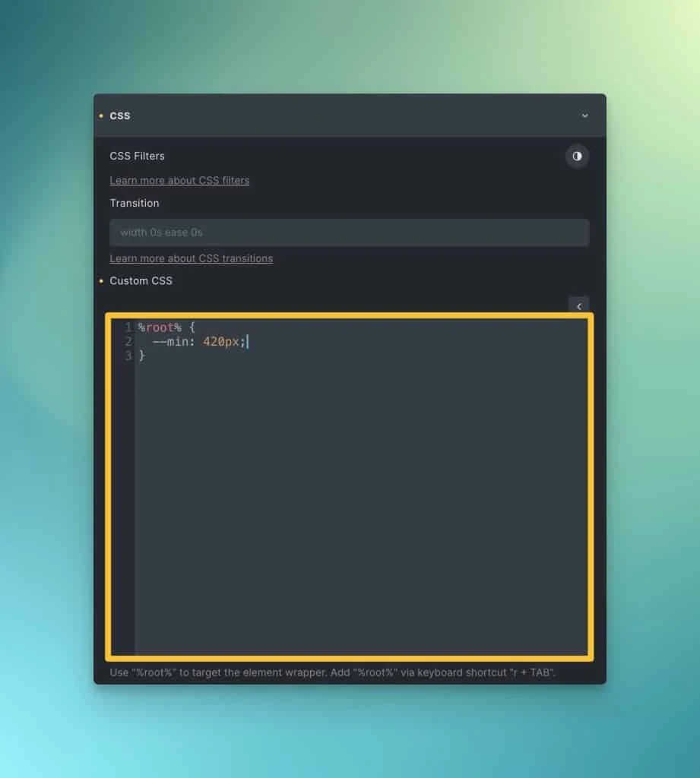
Task: Click the Custom CSS section heading
Action: coord(141,280)
